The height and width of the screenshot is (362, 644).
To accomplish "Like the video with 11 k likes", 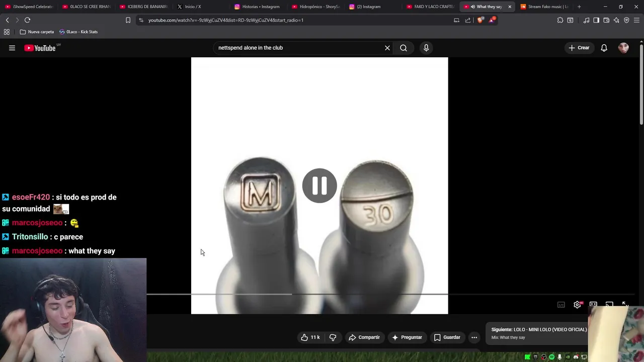I will click(x=310, y=337).
